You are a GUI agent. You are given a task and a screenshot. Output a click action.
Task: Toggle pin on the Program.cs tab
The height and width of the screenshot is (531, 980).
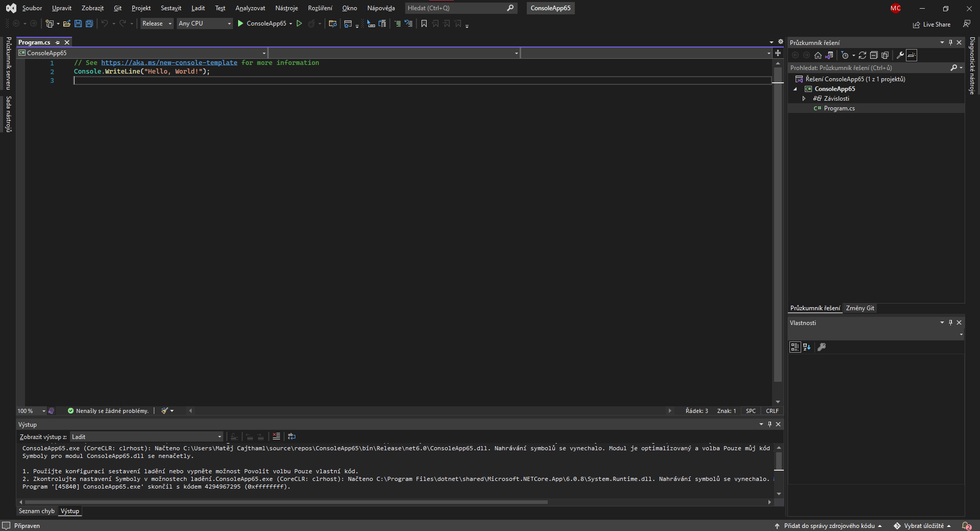58,42
